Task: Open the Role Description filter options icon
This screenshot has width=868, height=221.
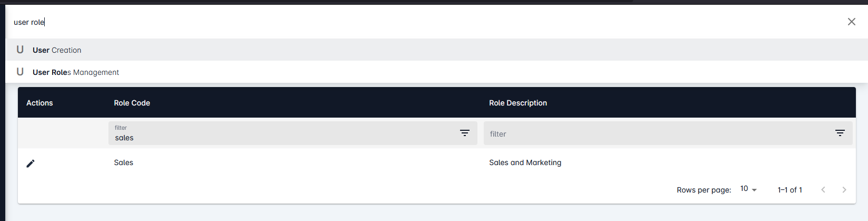Action: click(x=840, y=133)
